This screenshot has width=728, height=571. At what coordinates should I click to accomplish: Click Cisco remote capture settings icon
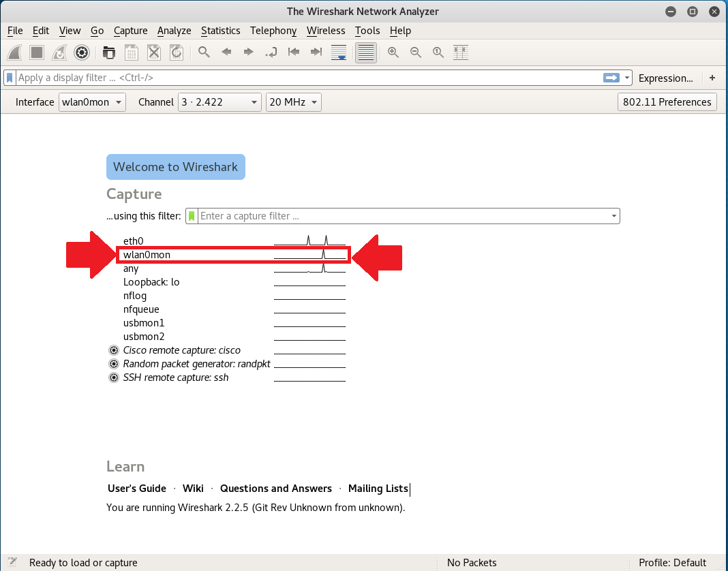pos(113,350)
